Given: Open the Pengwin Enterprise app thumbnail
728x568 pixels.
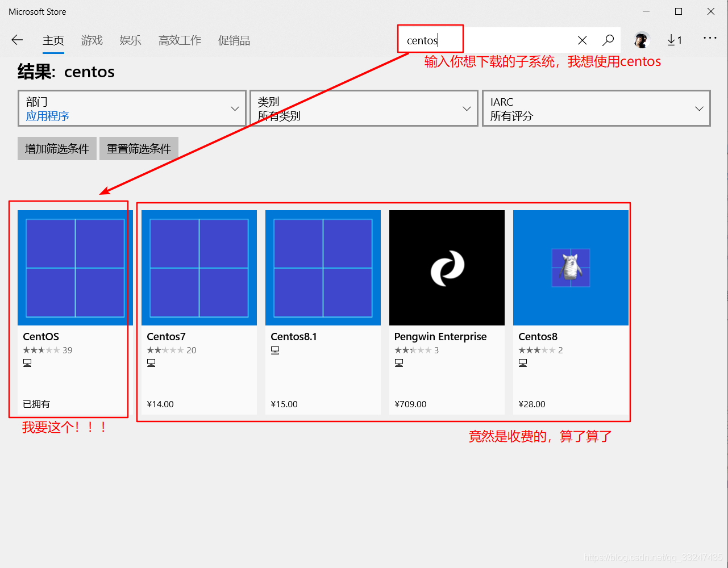Looking at the screenshot, I should [447, 268].
